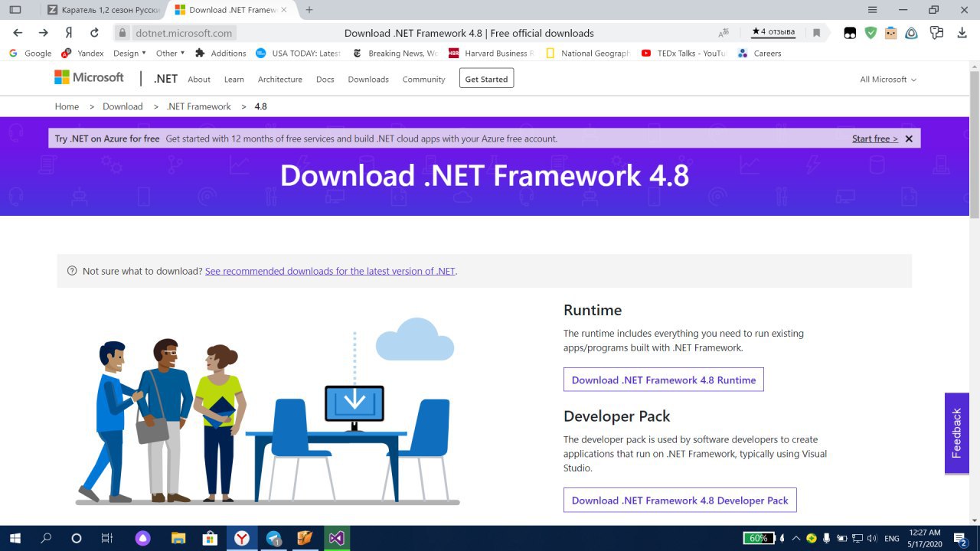Image resolution: width=980 pixels, height=551 pixels.
Task: Open the Other bookmarks folder dropdown
Action: point(171,54)
